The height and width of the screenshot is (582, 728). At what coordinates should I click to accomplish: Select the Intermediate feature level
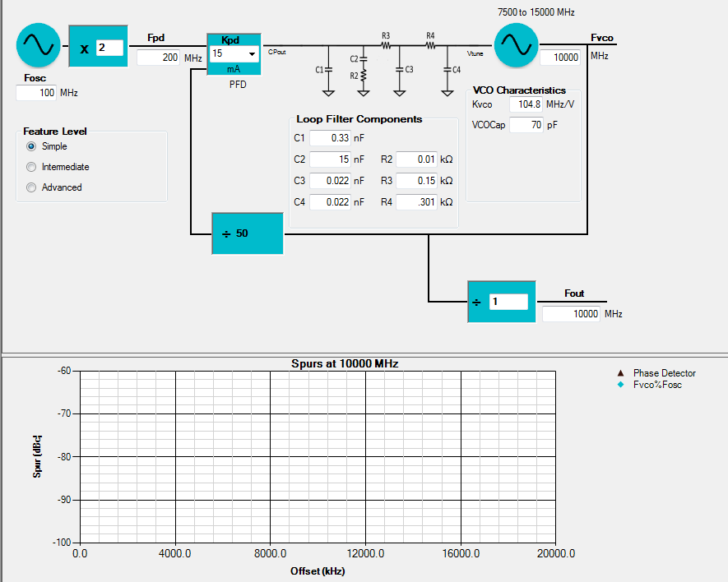click(x=31, y=167)
